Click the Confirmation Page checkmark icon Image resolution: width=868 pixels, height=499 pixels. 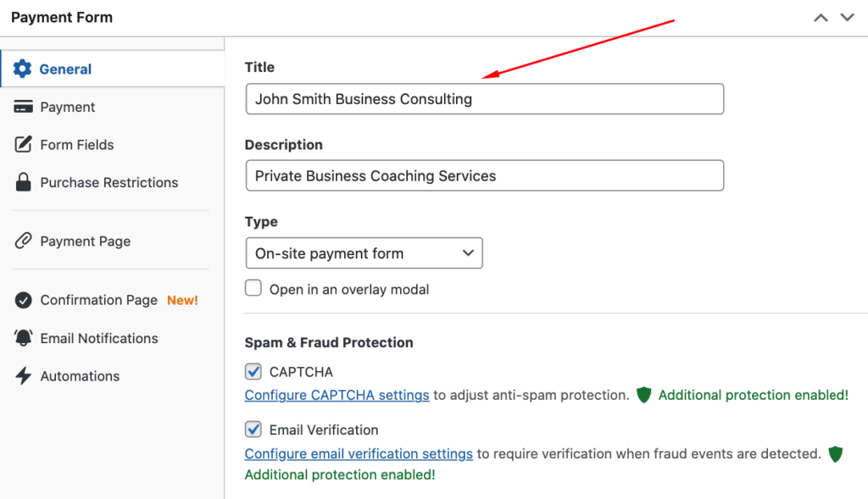pyautogui.click(x=24, y=300)
